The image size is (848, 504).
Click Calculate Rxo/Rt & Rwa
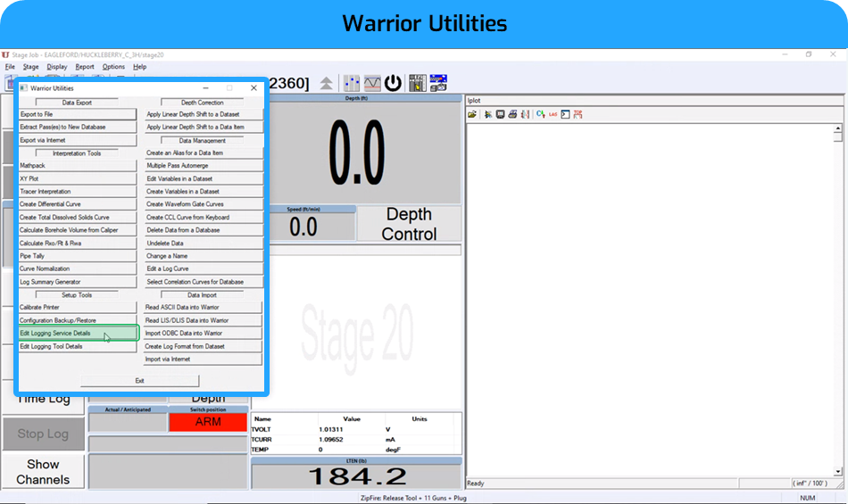click(x=78, y=244)
